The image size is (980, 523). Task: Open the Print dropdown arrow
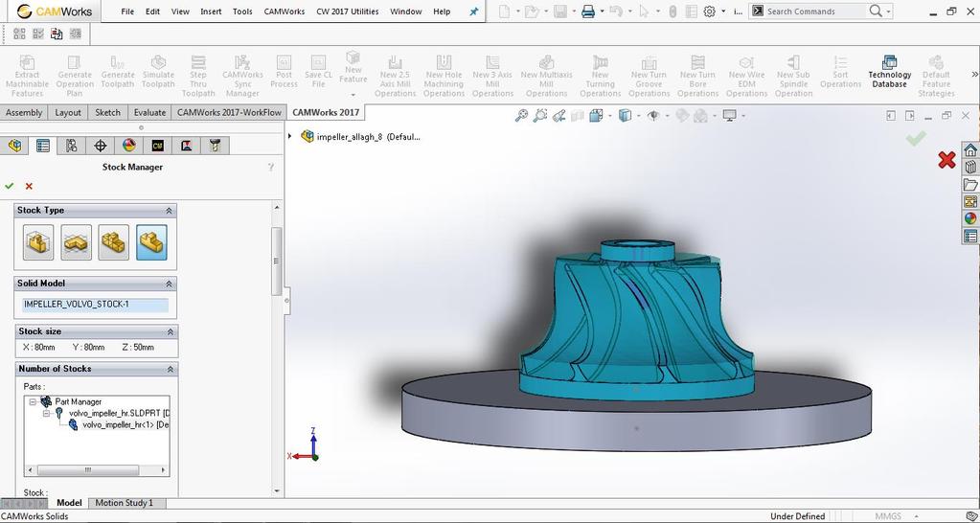point(602,11)
